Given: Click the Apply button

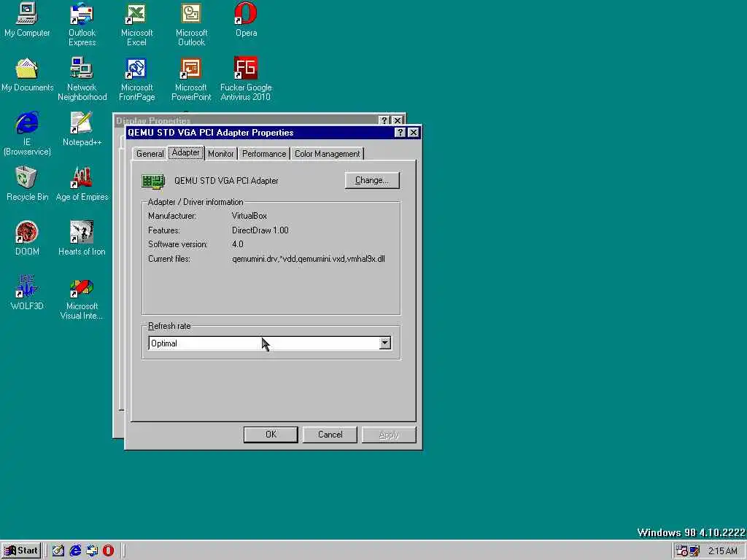Looking at the screenshot, I should [389, 435].
